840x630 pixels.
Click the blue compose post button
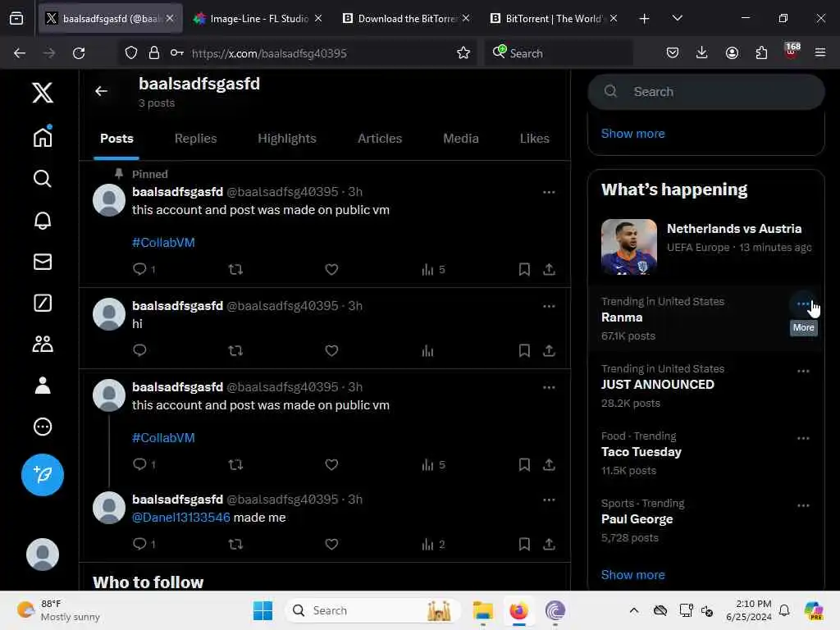(x=43, y=475)
